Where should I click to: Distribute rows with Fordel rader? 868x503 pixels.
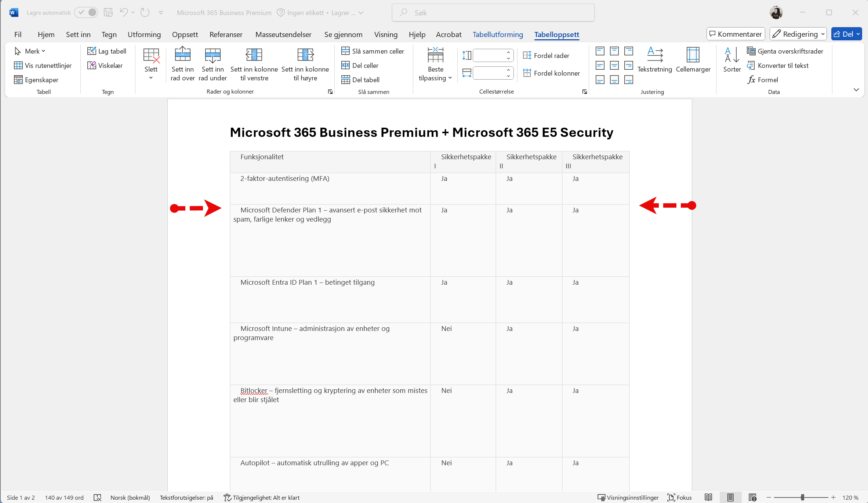click(546, 55)
